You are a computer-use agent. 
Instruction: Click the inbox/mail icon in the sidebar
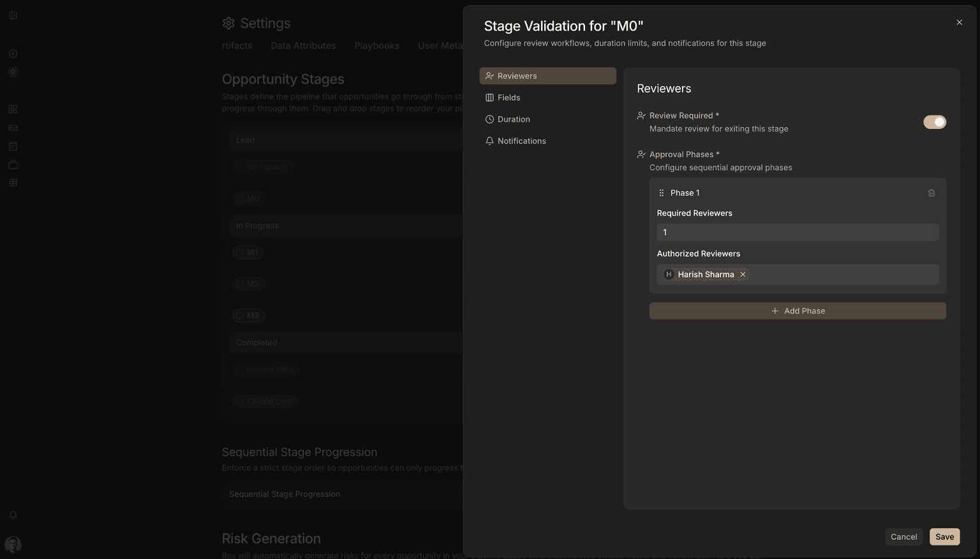point(13,127)
